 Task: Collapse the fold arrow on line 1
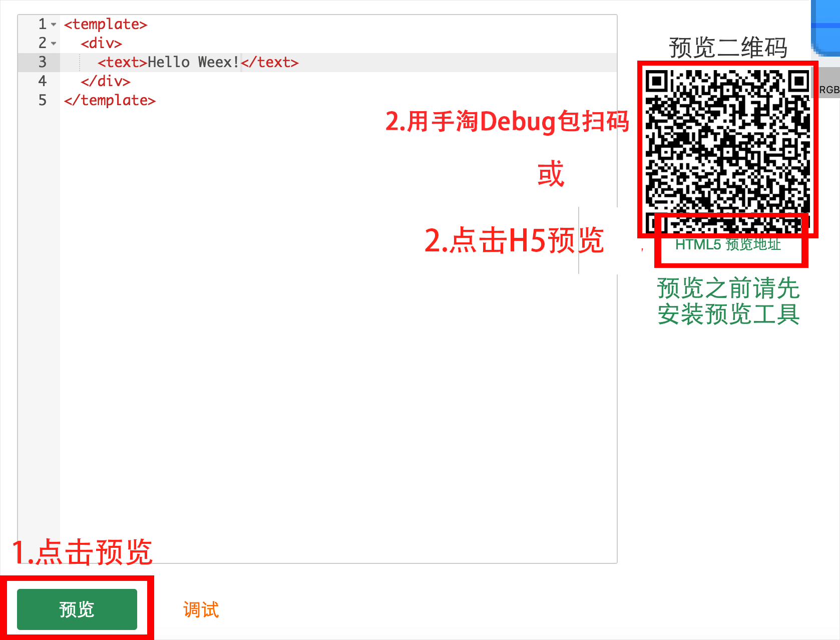(x=54, y=25)
